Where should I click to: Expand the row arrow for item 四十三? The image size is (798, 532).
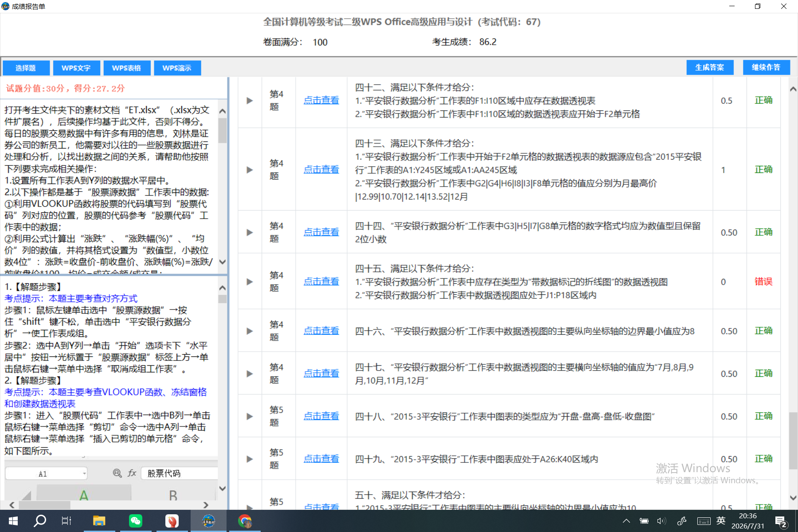pos(250,170)
